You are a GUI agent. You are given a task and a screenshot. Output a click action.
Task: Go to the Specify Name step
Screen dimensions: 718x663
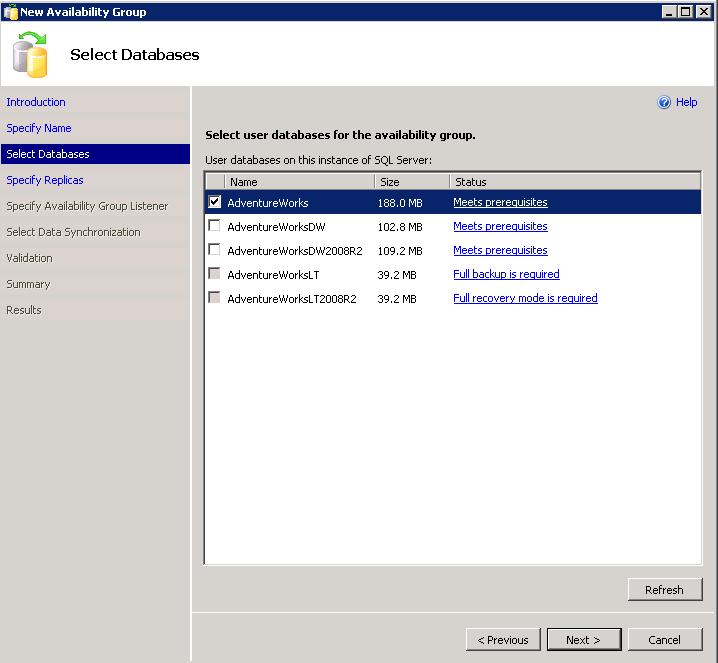[39, 128]
